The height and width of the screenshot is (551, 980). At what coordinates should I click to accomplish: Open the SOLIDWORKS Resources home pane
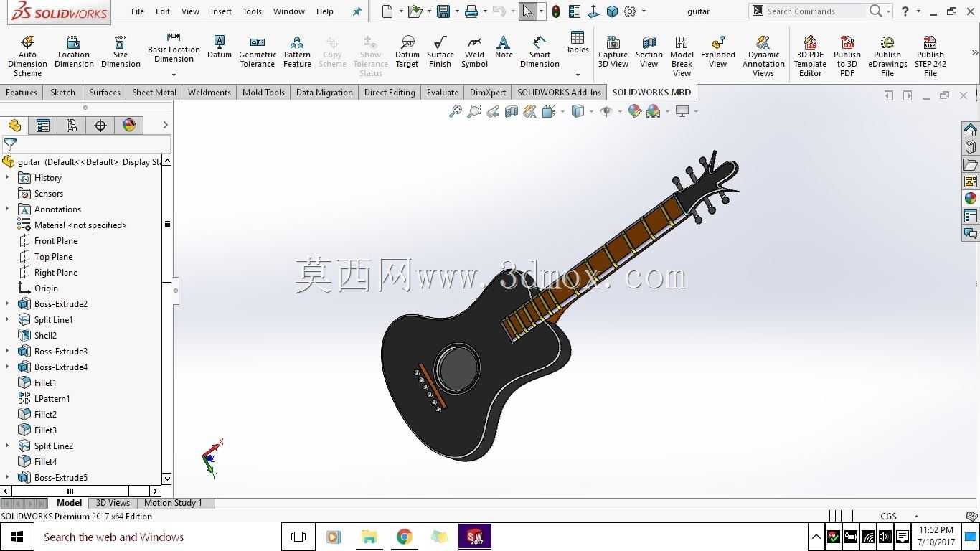[971, 130]
